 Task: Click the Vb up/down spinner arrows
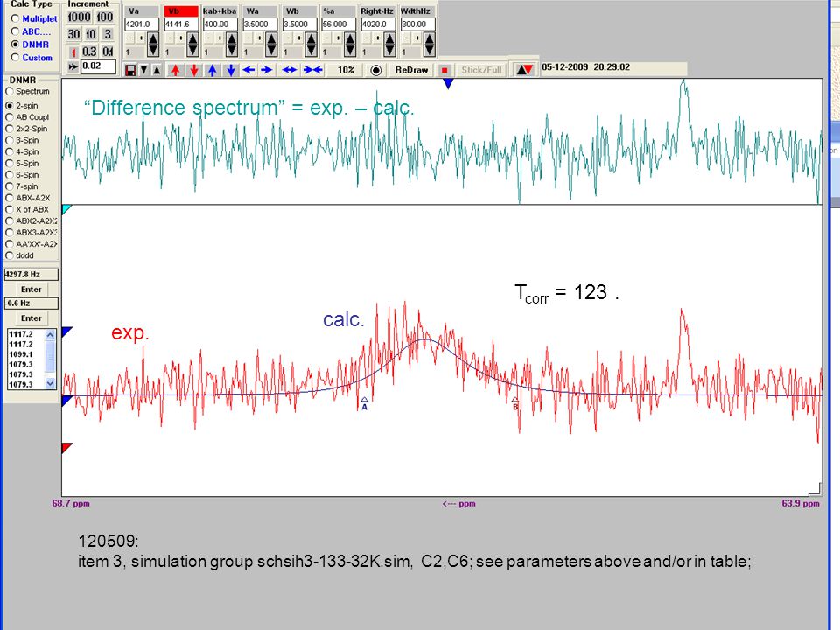click(x=192, y=45)
